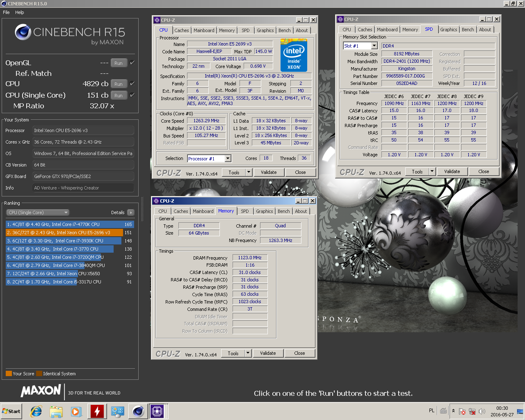Run the OpenGL benchmark
The image size is (525, 420).
pos(119,63)
